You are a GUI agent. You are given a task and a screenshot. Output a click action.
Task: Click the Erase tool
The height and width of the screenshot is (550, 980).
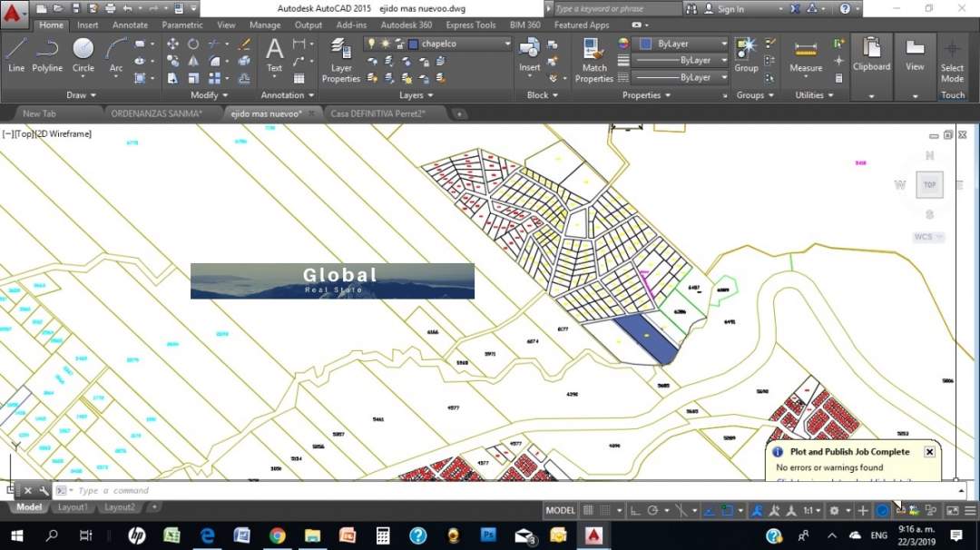pyautogui.click(x=244, y=44)
